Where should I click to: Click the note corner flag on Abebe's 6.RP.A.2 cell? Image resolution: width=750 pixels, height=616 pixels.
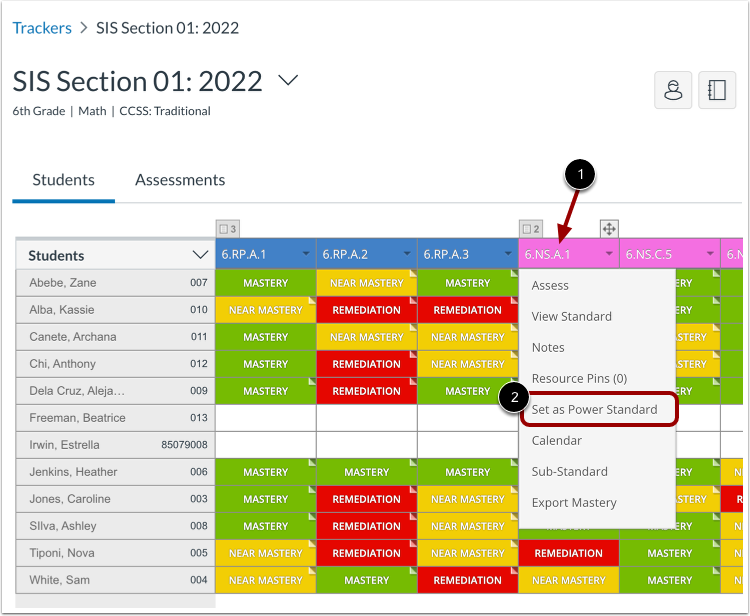click(x=413, y=274)
